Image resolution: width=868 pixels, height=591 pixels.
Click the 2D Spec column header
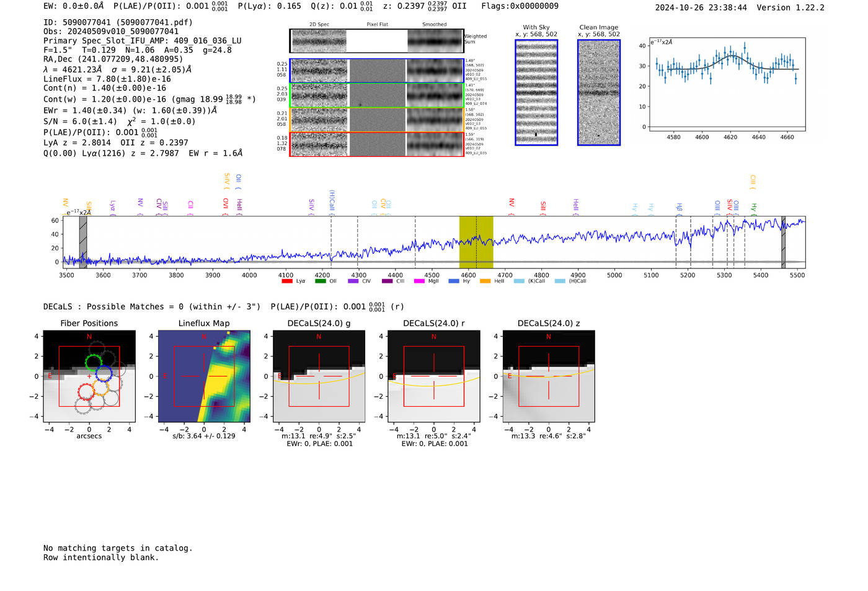click(319, 25)
